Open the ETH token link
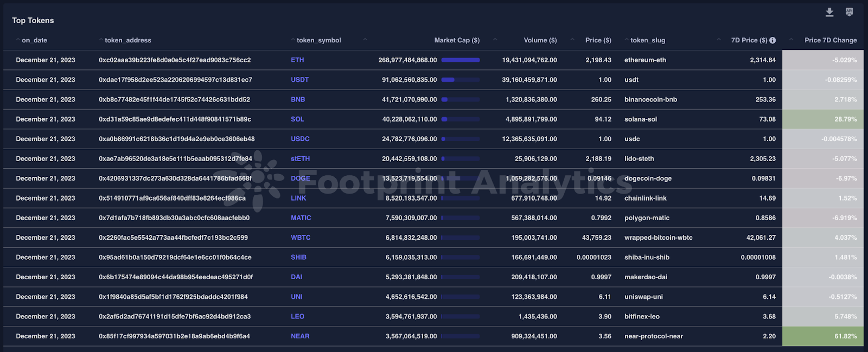 (x=297, y=60)
